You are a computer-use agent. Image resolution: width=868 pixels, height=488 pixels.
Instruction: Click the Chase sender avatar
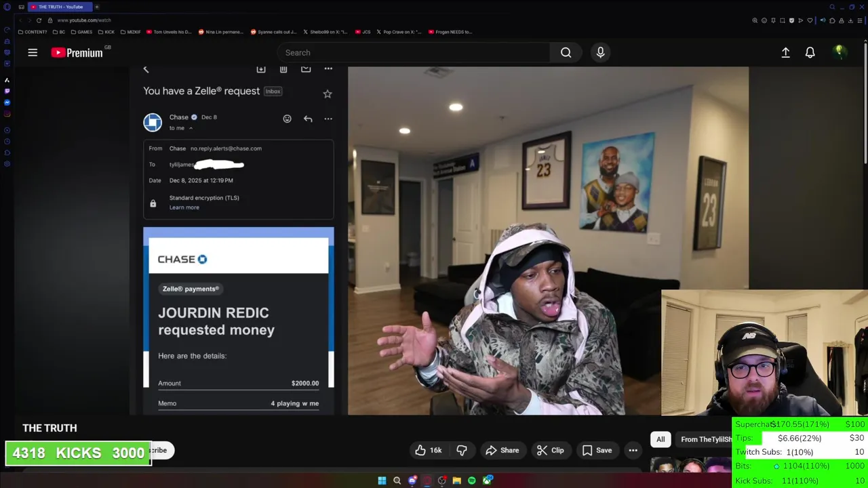coord(153,122)
